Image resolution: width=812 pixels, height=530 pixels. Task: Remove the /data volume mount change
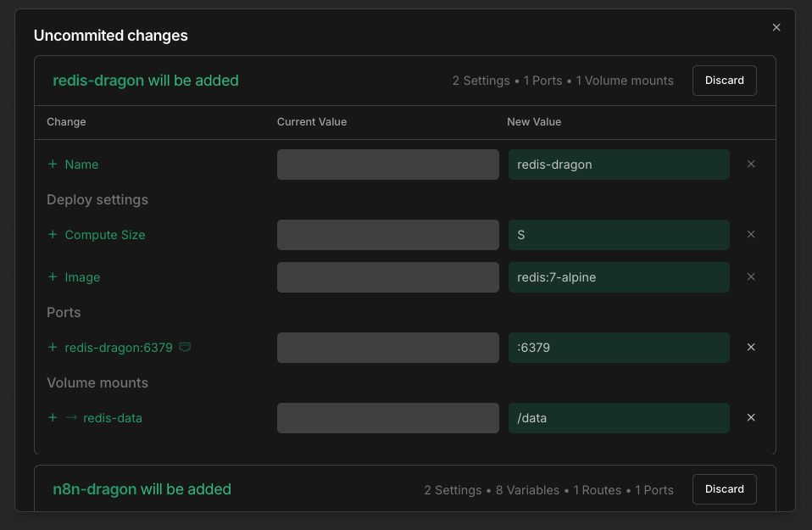point(751,417)
